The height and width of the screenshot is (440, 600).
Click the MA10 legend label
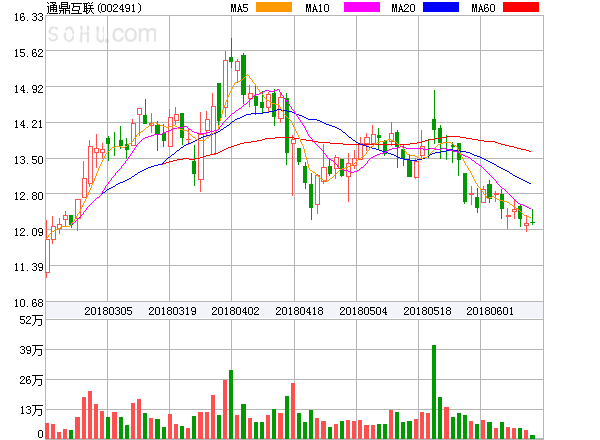[x=317, y=8]
